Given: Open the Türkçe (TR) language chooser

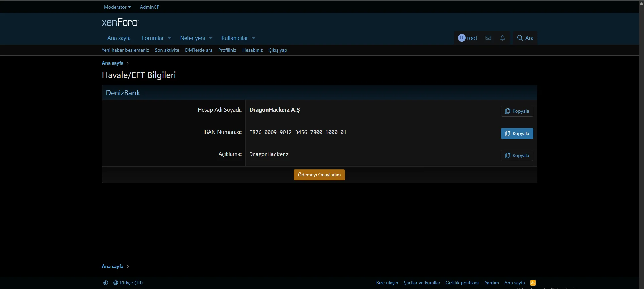Looking at the screenshot, I should coord(128,283).
